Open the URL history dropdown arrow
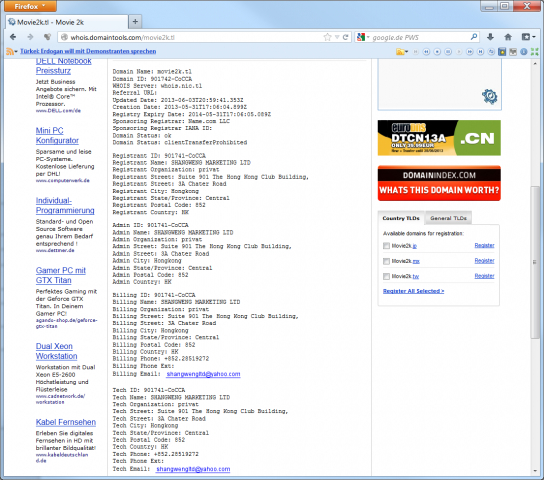Viewport: 544px width, 480px height. (337, 37)
